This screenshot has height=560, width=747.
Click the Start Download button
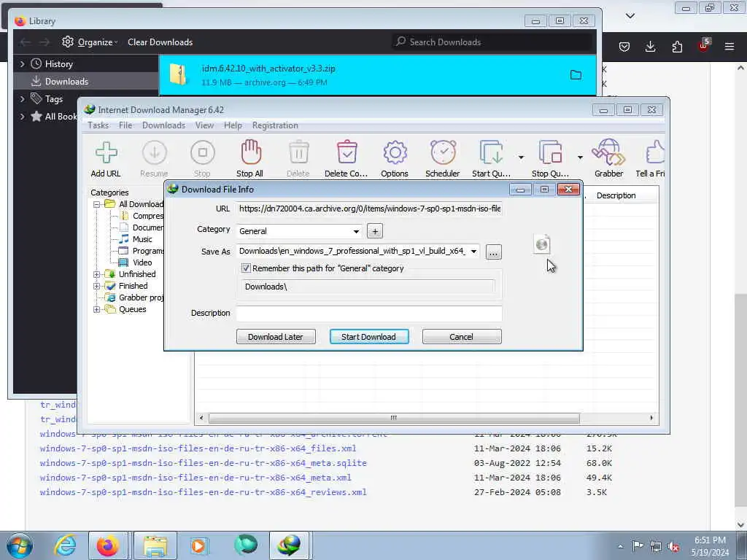coord(368,337)
